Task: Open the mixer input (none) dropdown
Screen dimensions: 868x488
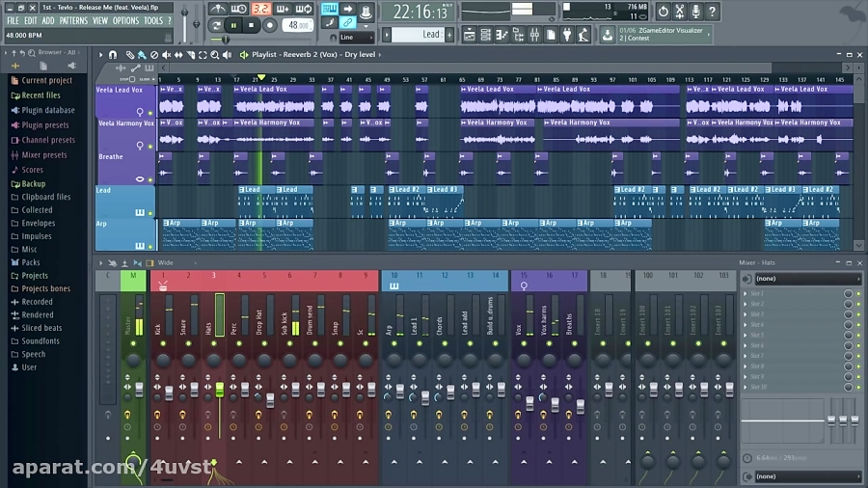Action: (807, 279)
